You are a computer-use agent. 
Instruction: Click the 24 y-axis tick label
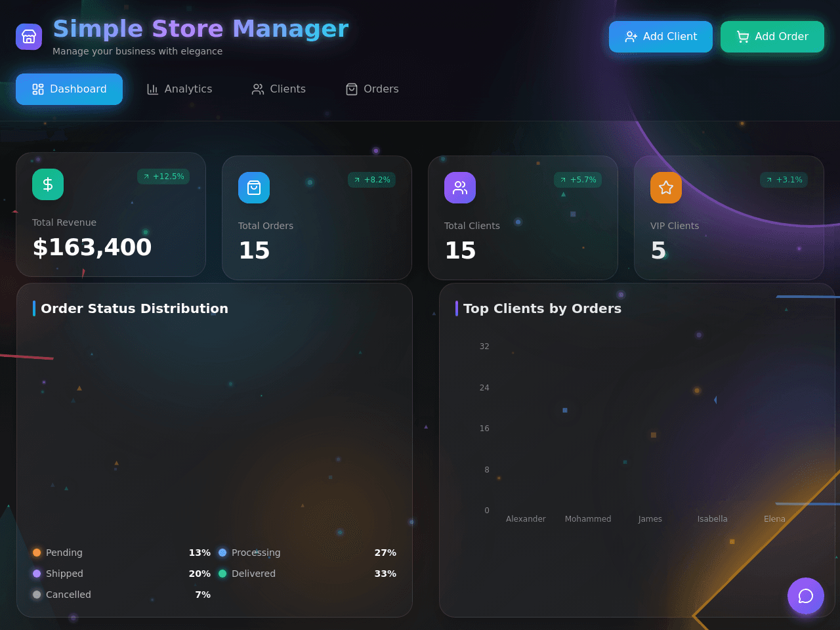click(x=484, y=388)
